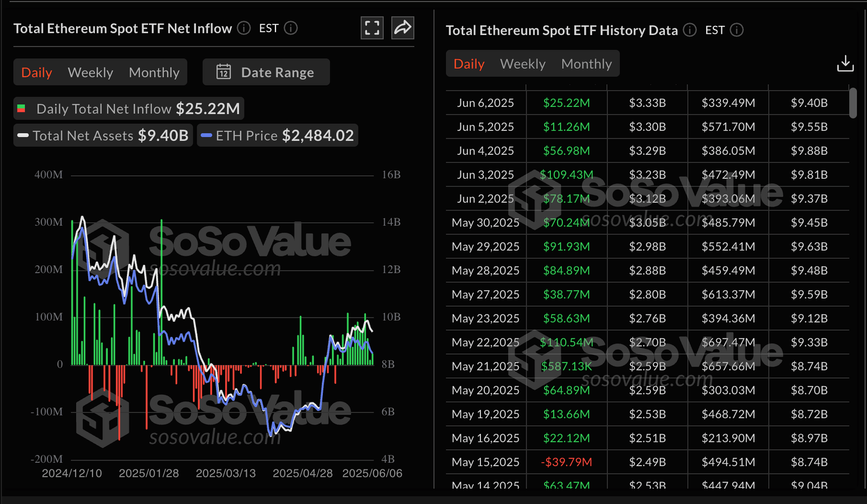
Task: Click the calendar icon in Date Range
Action: coord(224,72)
